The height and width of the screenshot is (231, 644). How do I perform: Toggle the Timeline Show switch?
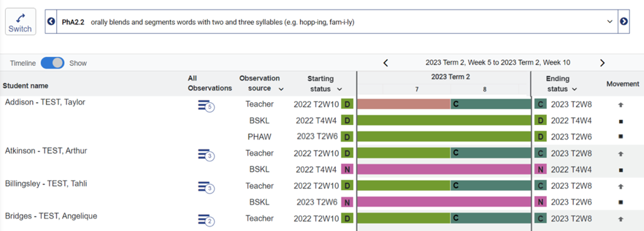point(52,63)
